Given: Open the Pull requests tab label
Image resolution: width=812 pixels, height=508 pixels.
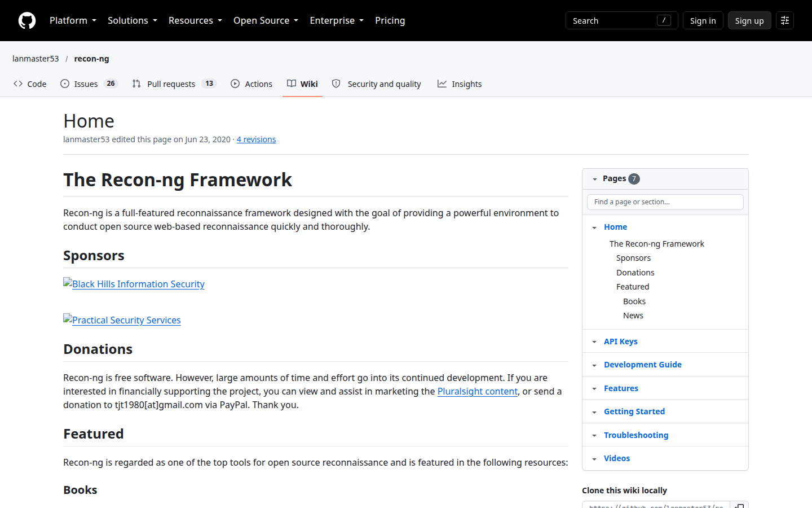Looking at the screenshot, I should tap(171, 84).
